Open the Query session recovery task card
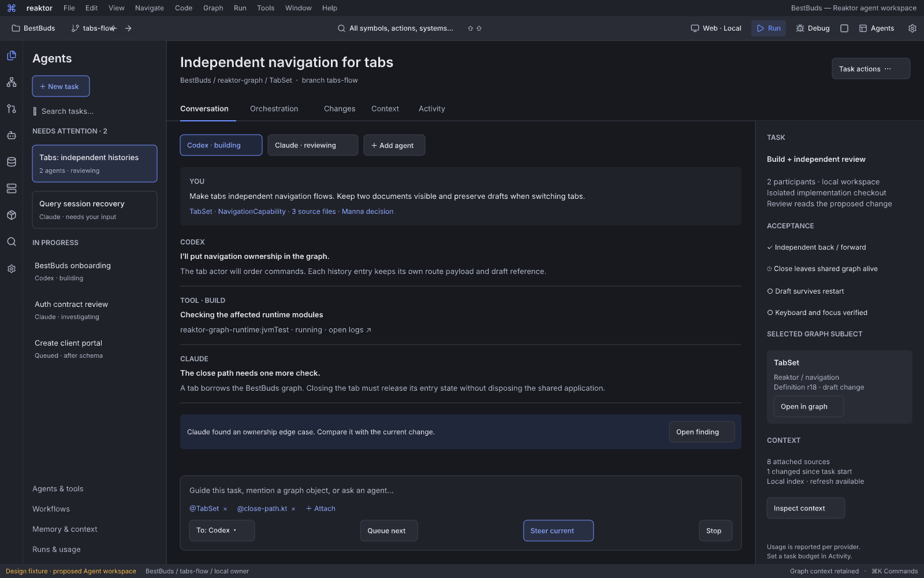The width and height of the screenshot is (924, 578). click(x=95, y=210)
